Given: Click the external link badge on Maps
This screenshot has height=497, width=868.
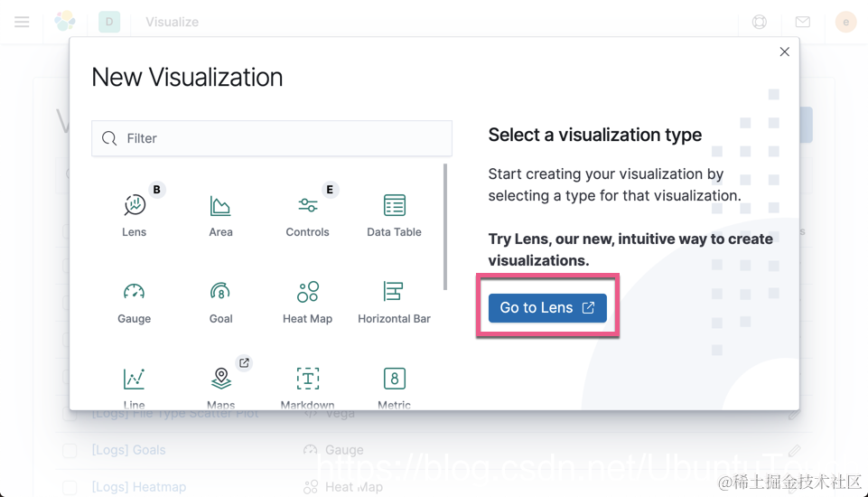Looking at the screenshot, I should point(244,363).
